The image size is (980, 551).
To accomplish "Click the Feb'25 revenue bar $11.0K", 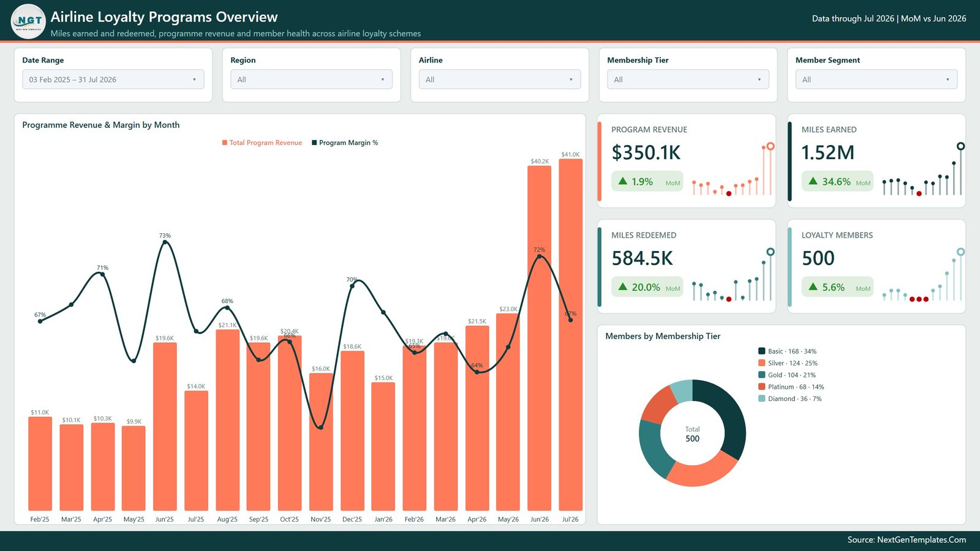I will tap(40, 463).
